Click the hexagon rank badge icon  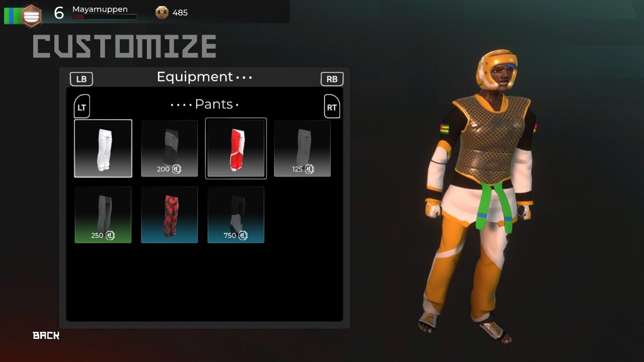31,16
